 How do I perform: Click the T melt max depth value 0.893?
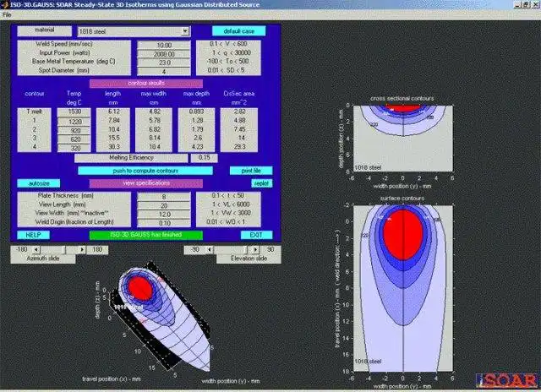pos(196,112)
